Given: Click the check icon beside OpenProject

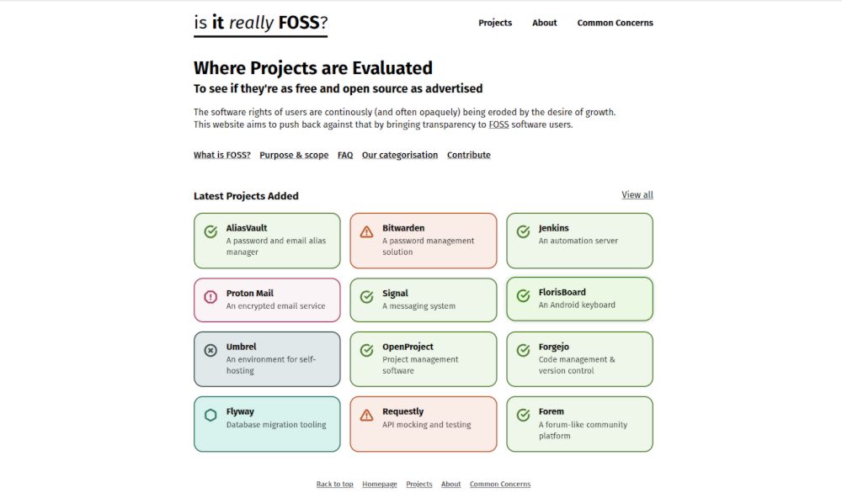Looking at the screenshot, I should [366, 350].
